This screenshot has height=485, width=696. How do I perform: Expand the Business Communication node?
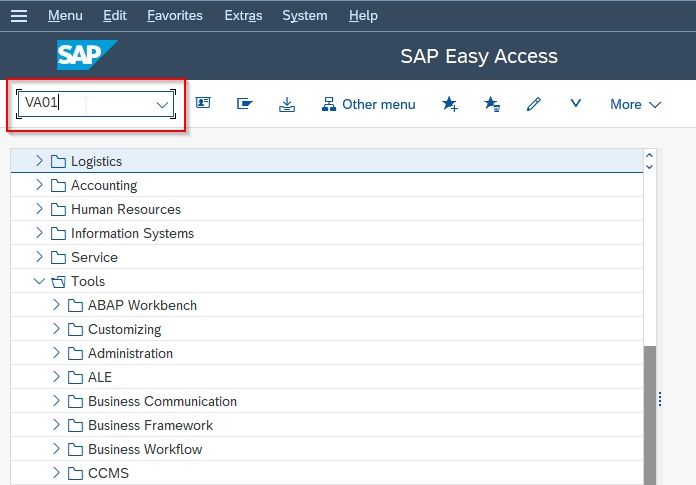(56, 400)
